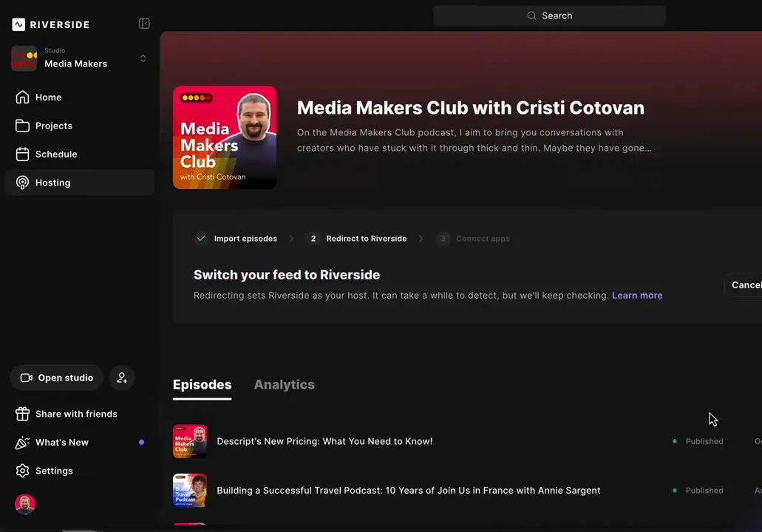Click the What's New party popper icon

(x=21, y=442)
